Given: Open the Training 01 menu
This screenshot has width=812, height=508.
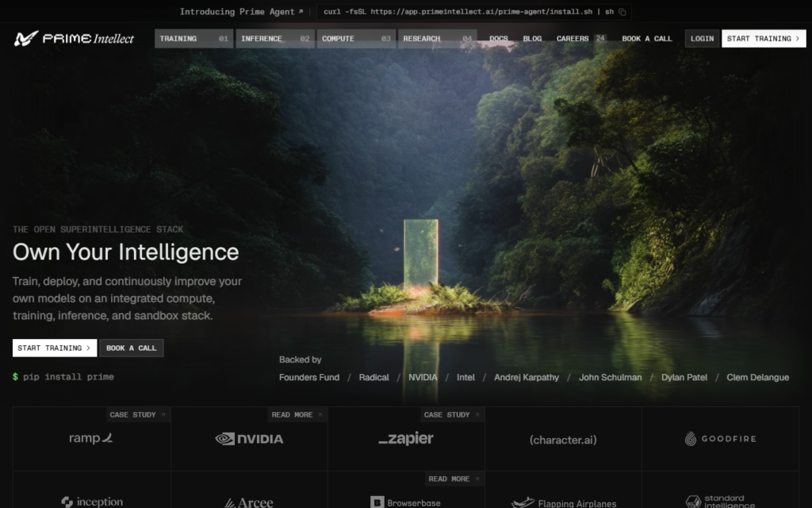Looking at the screenshot, I should tap(193, 38).
